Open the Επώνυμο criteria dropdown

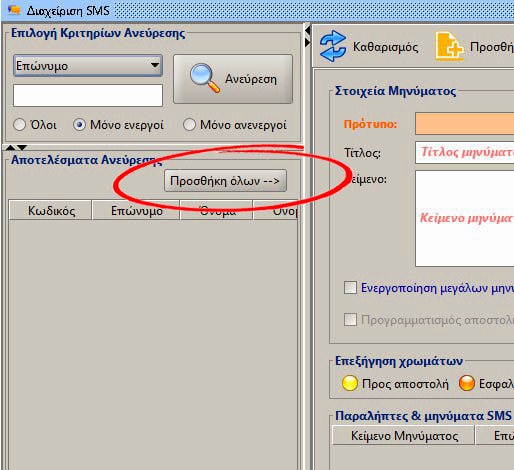tap(88, 65)
